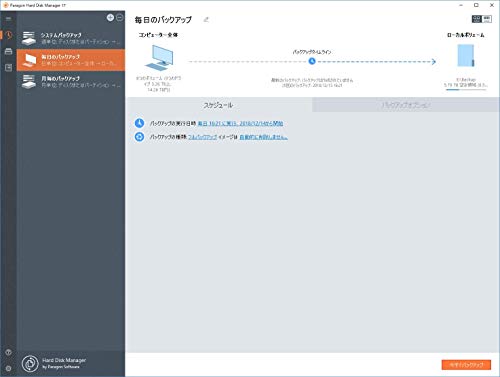Minimize the Hard Disk Manager window
This screenshot has height=377, width=500.
(461, 5)
